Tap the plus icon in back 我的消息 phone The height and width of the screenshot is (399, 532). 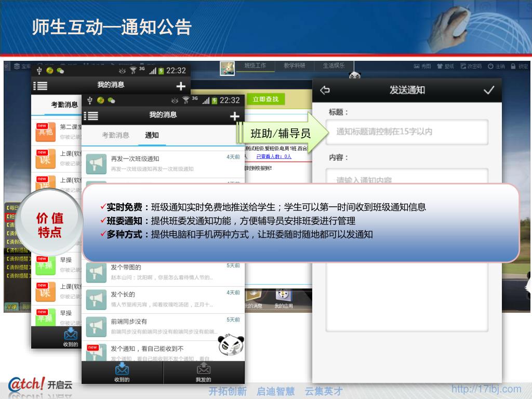click(x=181, y=86)
